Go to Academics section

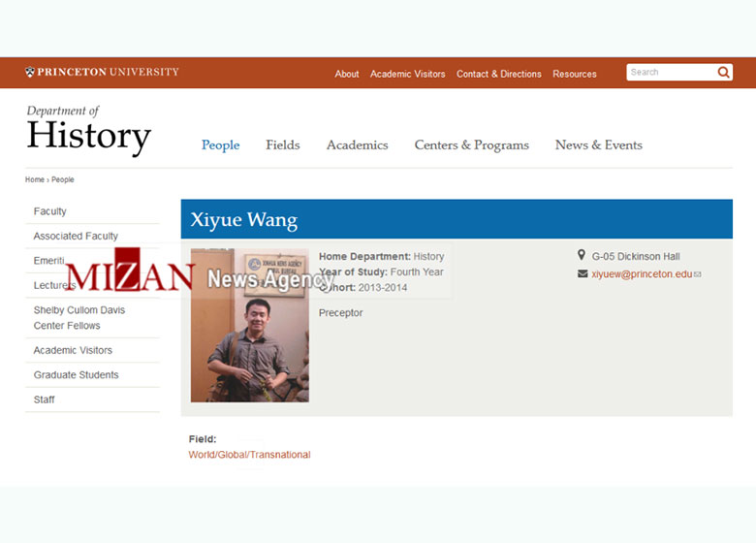pos(358,145)
